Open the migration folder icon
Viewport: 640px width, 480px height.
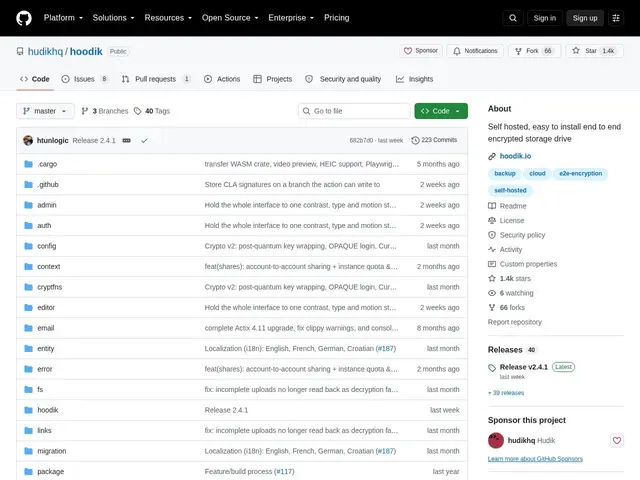(29, 451)
